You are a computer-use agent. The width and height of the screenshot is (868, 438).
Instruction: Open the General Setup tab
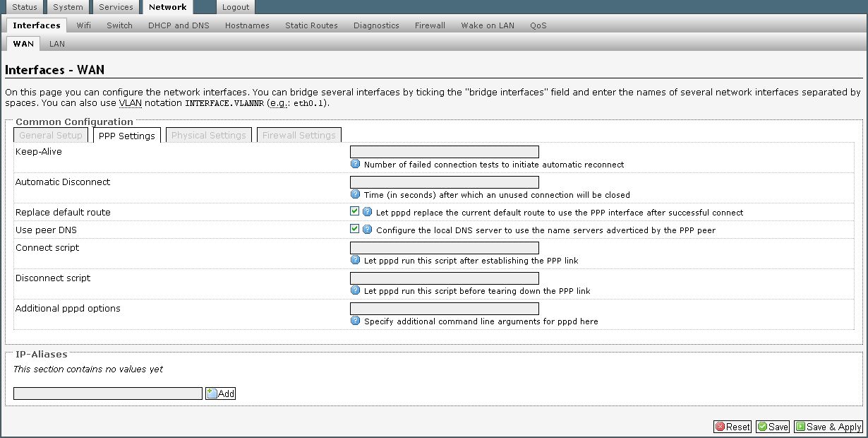click(x=51, y=135)
